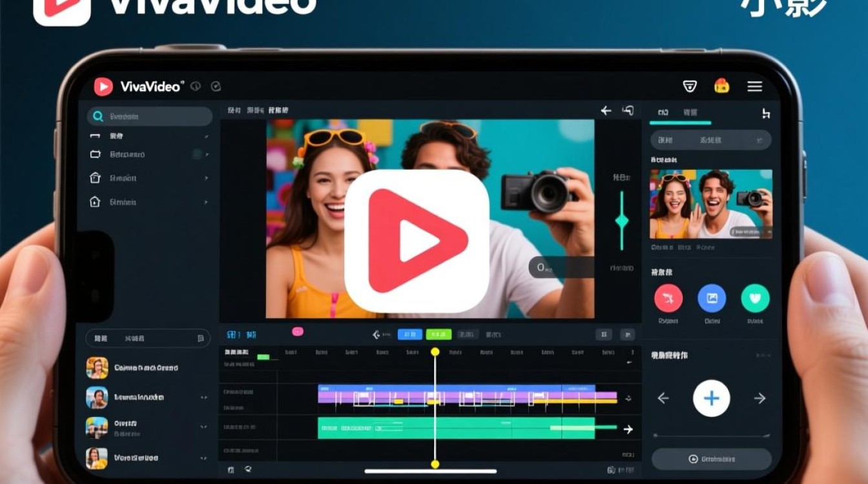This screenshot has width=868, height=484.
Task: Click the green button above the timeline
Action: pyautogui.click(x=439, y=334)
